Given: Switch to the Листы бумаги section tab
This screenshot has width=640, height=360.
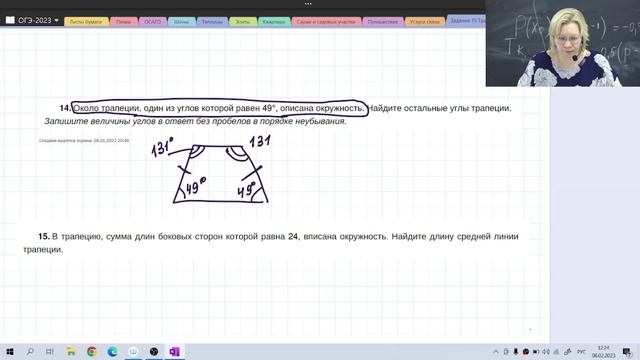Looking at the screenshot, I should (86, 22).
